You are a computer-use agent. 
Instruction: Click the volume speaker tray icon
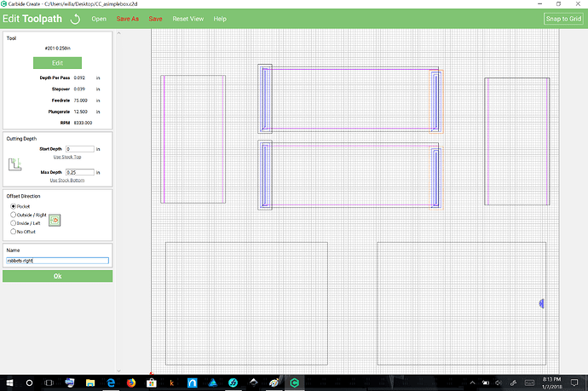click(499, 382)
